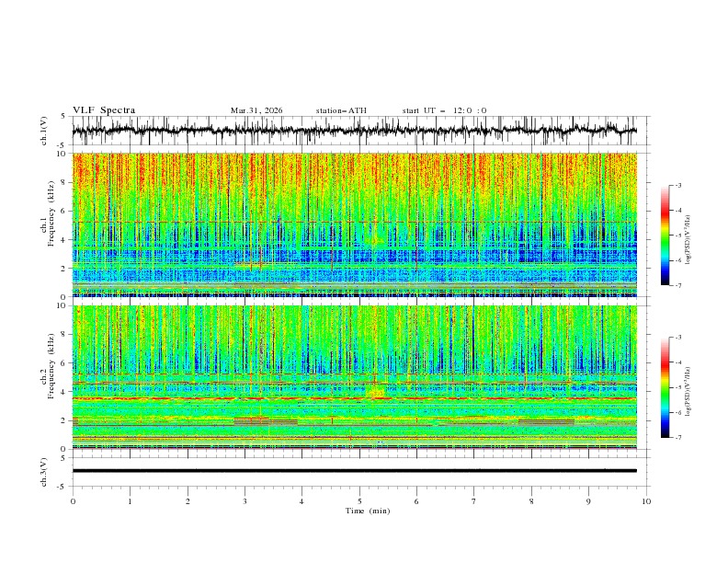Click the ch.2 spectrogram color bar

click(x=665, y=387)
